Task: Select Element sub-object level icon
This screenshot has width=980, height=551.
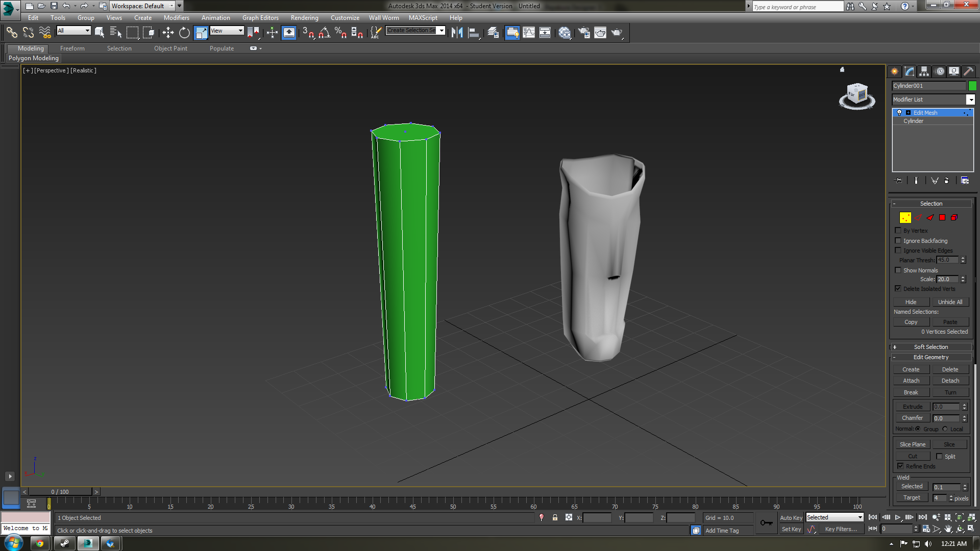Action: coord(954,218)
